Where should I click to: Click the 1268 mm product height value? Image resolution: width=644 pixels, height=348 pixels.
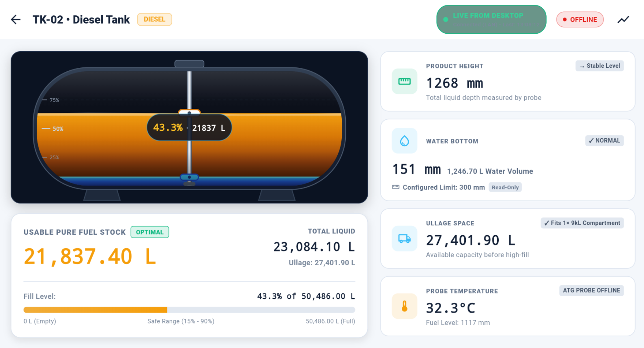pos(454,83)
